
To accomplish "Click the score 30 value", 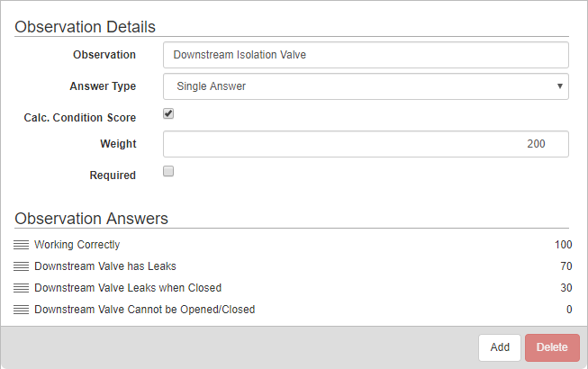I will (566, 288).
